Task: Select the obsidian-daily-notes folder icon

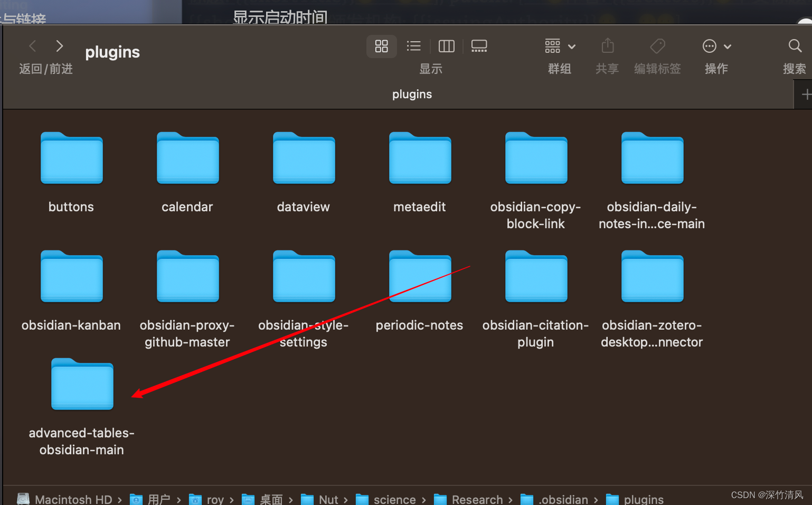Action: click(x=653, y=158)
